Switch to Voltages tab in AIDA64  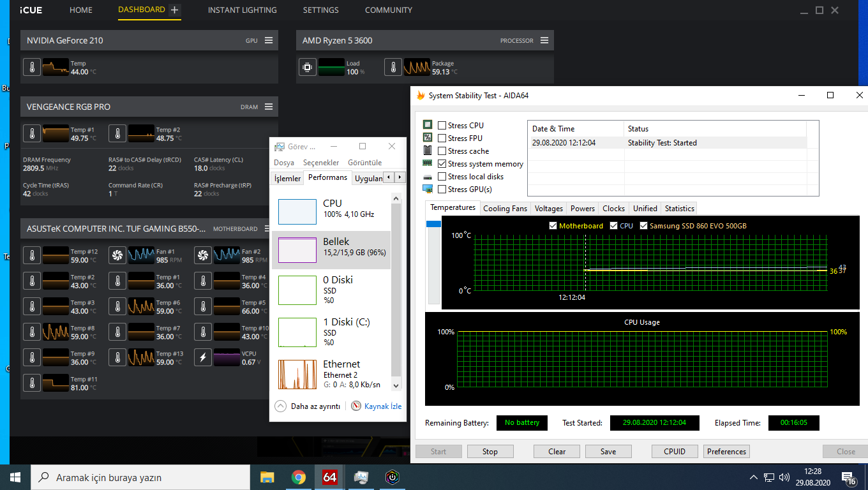click(x=549, y=209)
